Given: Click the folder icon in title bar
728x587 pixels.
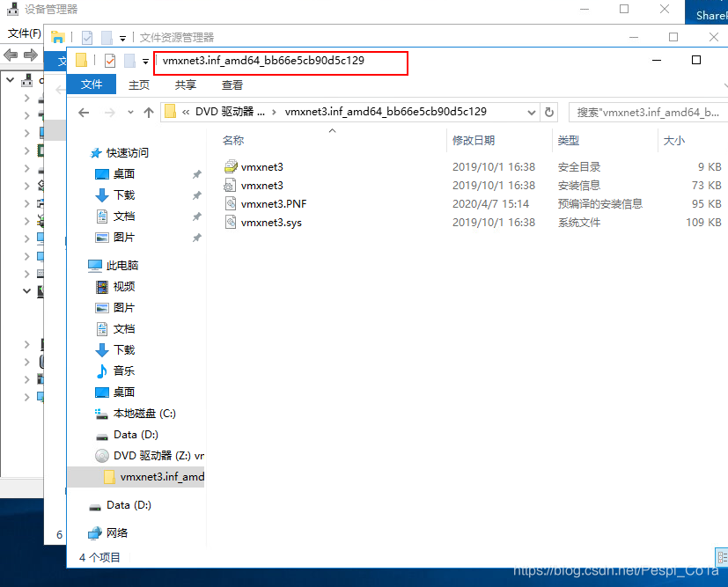Looking at the screenshot, I should (81, 61).
